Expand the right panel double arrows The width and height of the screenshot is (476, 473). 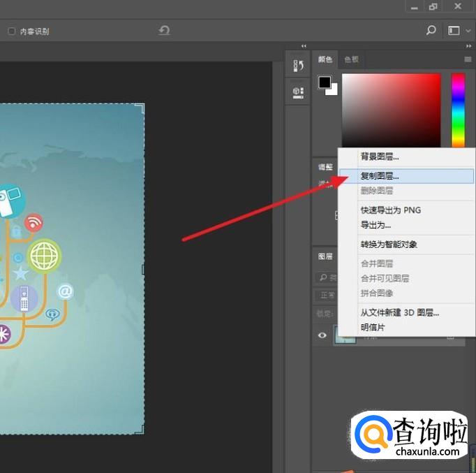point(469,45)
